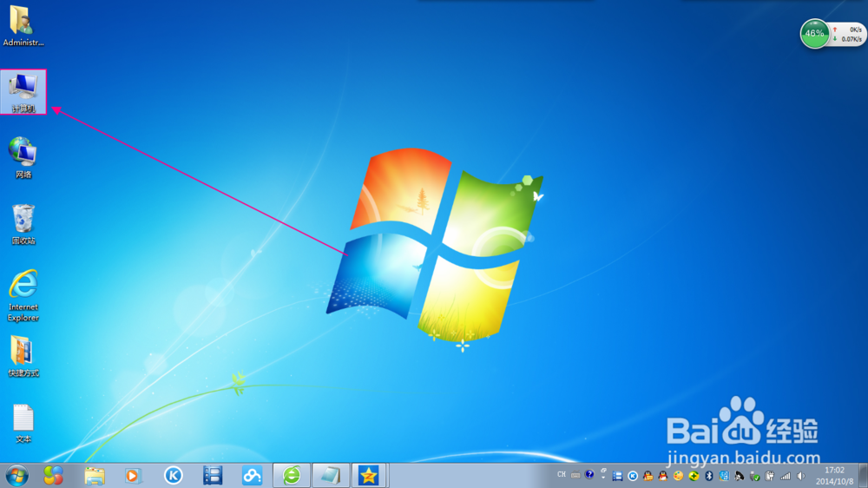Select the 回收站 Recycle Bin icon
This screenshot has height=488, width=868.
pyautogui.click(x=23, y=224)
